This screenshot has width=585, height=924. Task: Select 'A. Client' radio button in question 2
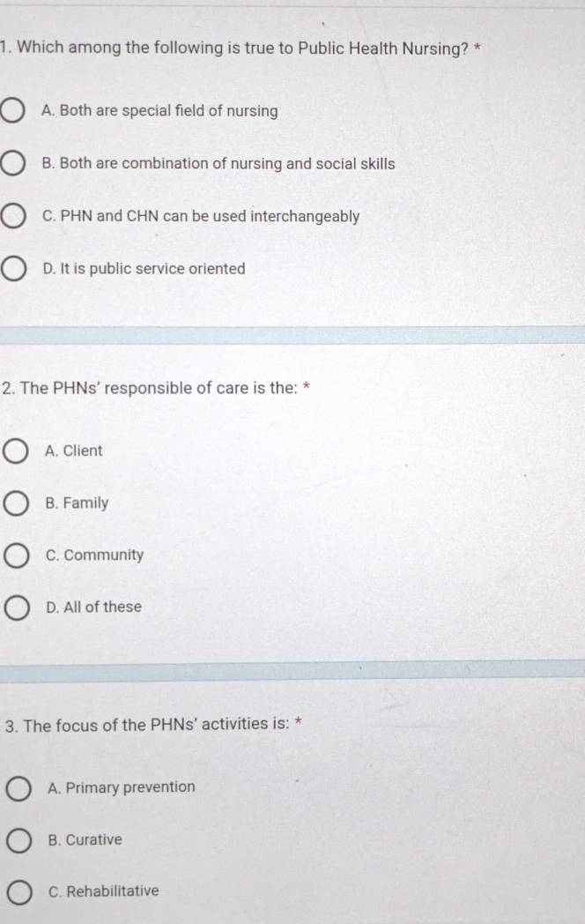[x=15, y=451]
